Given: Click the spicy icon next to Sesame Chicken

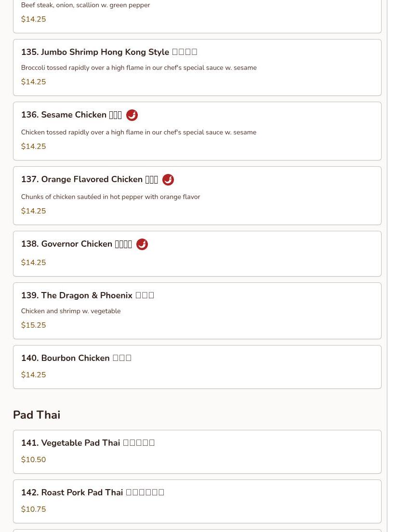Looking at the screenshot, I should (132, 115).
